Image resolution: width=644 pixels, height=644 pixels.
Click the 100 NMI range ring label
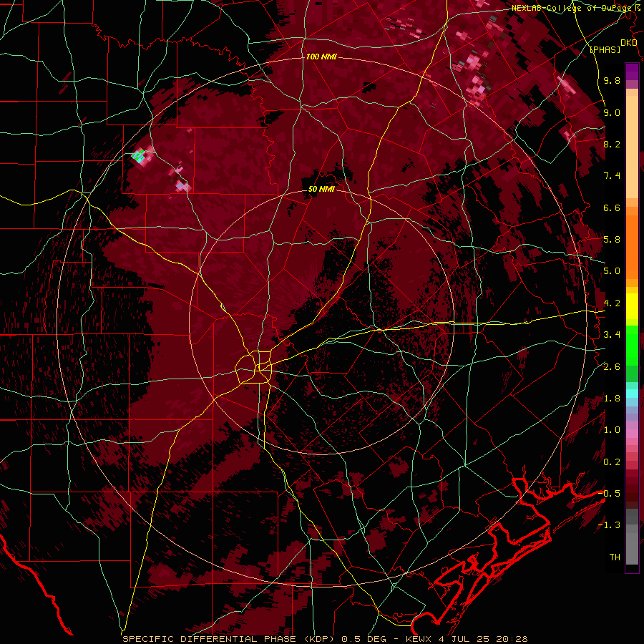(321, 57)
